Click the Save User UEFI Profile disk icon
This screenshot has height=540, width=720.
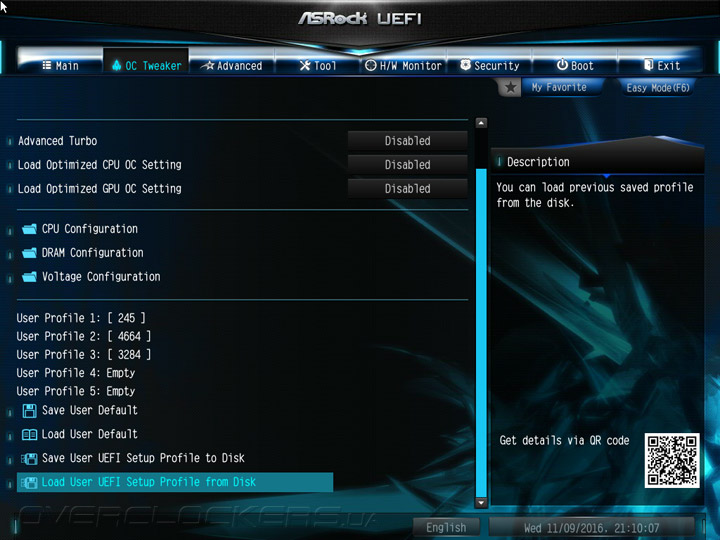click(x=29, y=458)
